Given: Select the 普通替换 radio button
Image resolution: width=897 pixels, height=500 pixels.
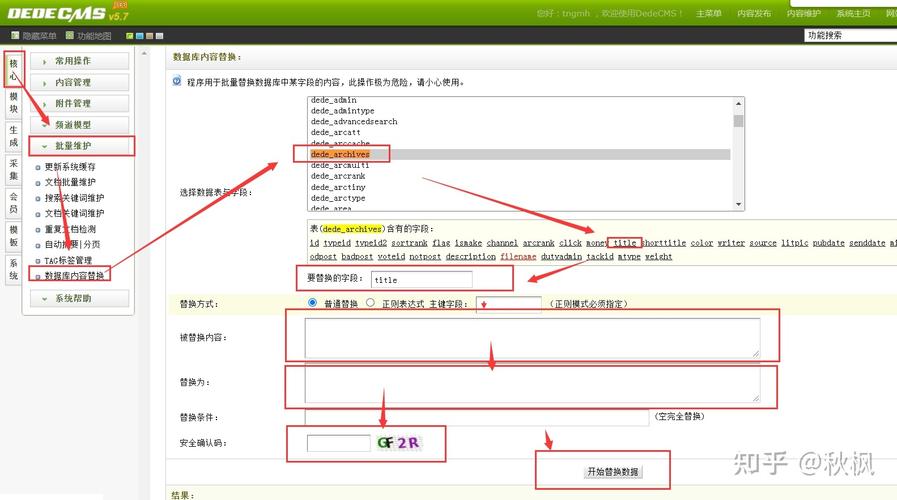Looking at the screenshot, I should tap(312, 303).
